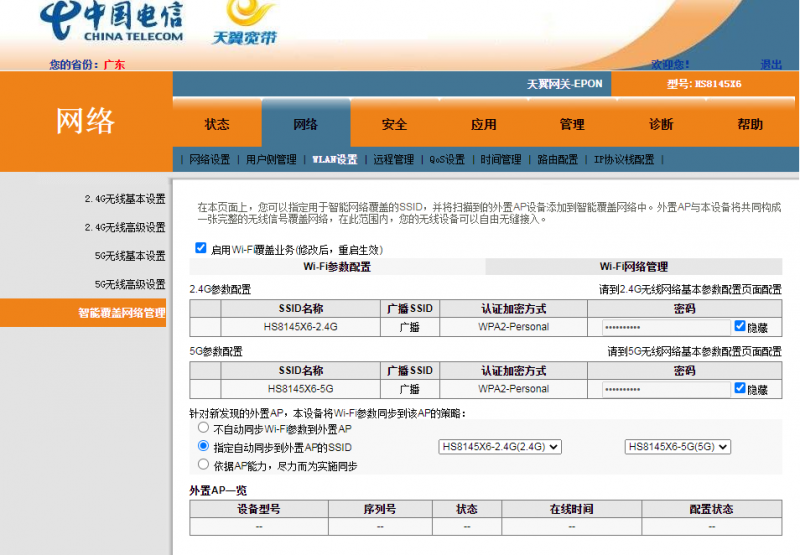Open the HS8145X6-5G(5G) SSID dropdown
The width and height of the screenshot is (800, 555).
coord(678,447)
